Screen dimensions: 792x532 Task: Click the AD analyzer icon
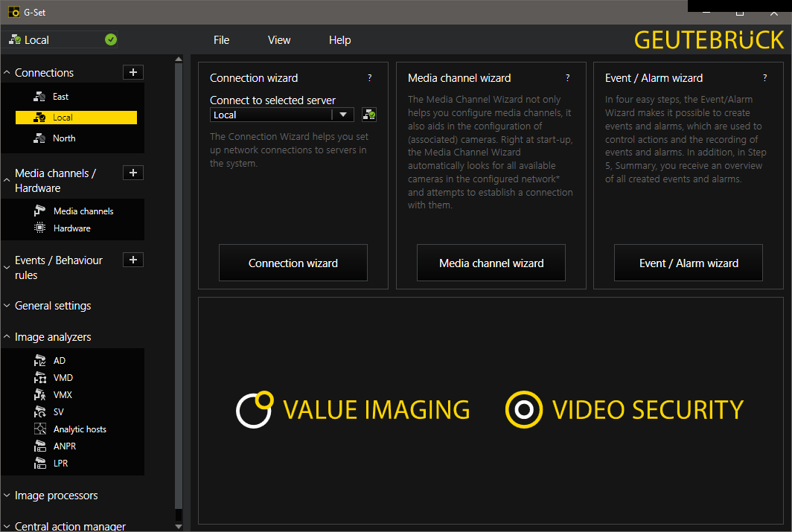(40, 360)
